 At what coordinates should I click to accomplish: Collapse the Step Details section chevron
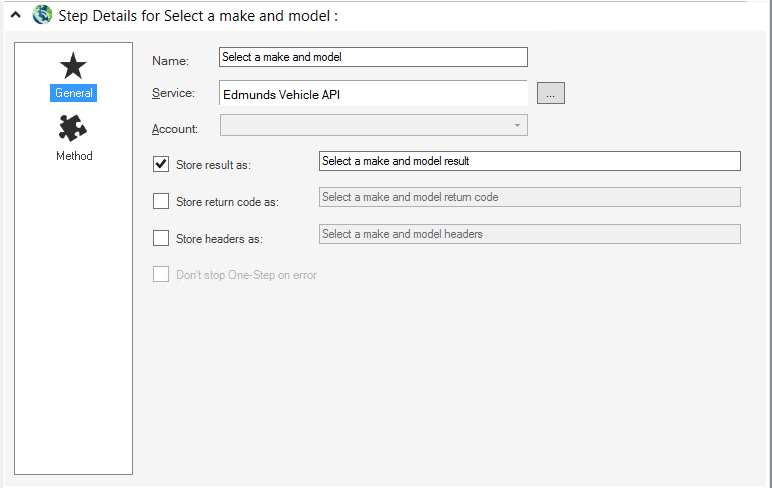click(x=16, y=15)
